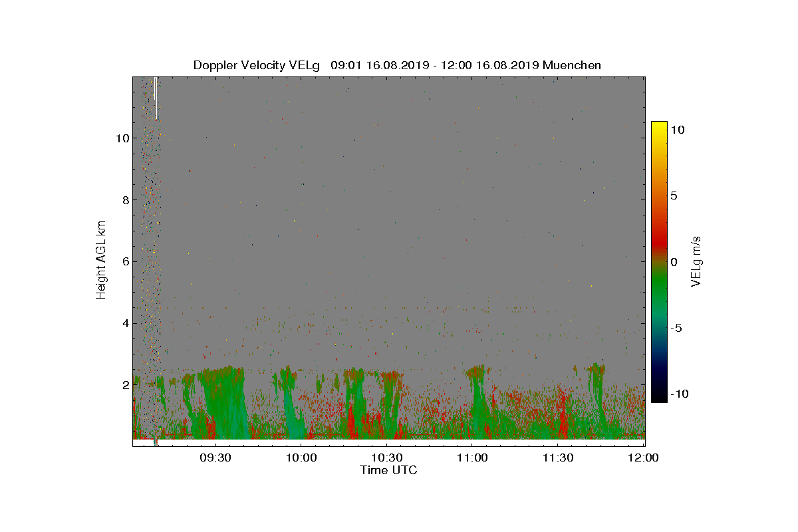The height and width of the screenshot is (532, 798).
Task: Click the velocity colorbar scale
Action: point(659,262)
